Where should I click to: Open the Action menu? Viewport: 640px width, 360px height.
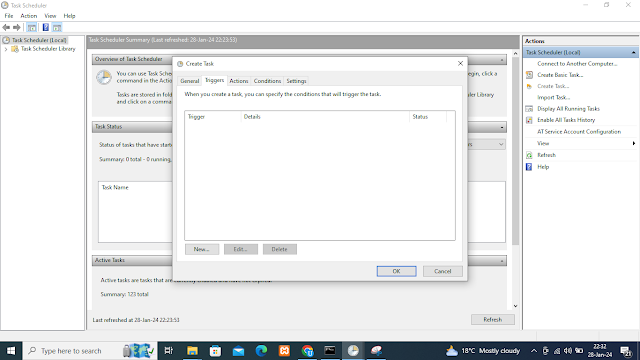click(29, 16)
